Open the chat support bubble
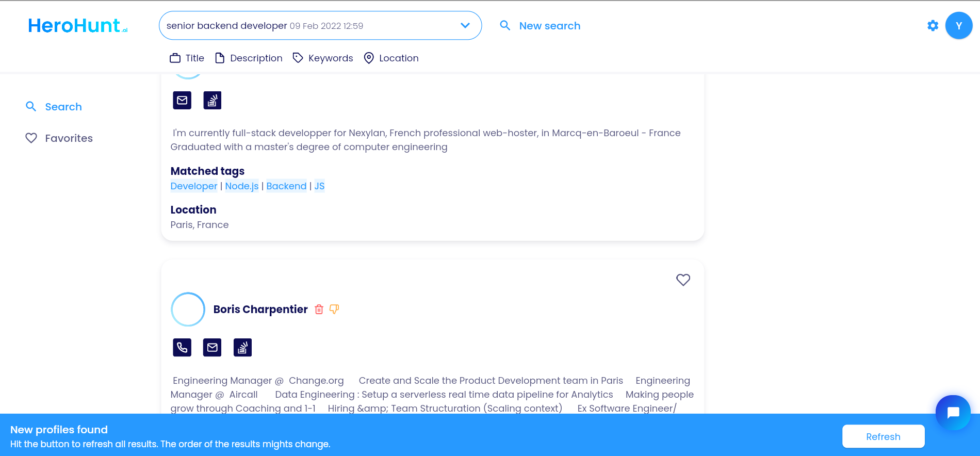The height and width of the screenshot is (456, 980). click(953, 412)
